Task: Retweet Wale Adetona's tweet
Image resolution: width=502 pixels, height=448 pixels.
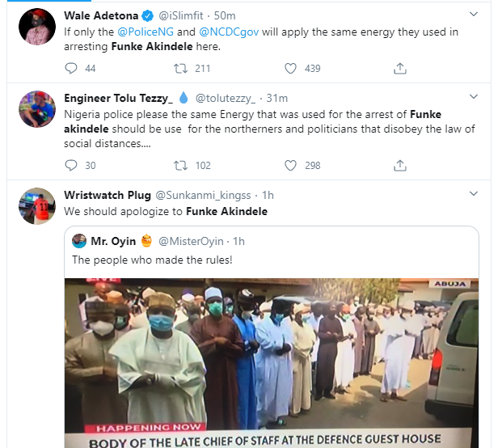Action: point(182,69)
